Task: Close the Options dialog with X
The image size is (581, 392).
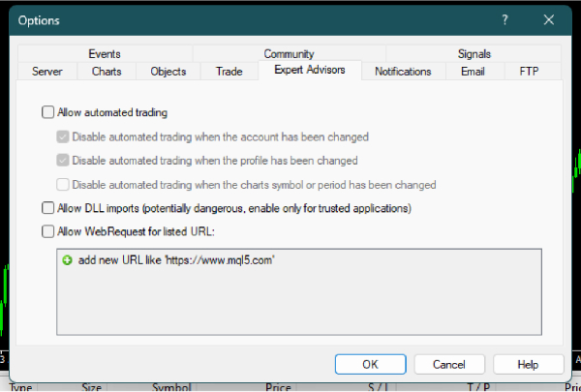Action: point(549,20)
